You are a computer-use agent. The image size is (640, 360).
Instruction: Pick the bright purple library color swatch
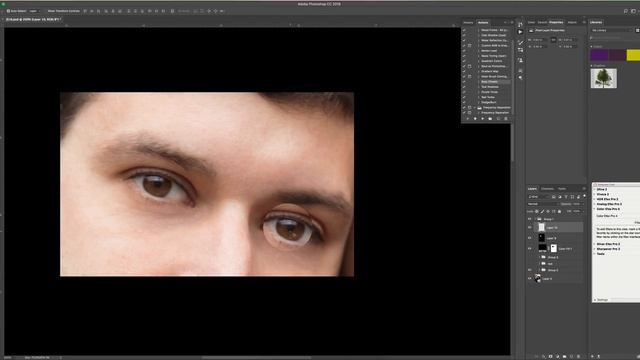click(599, 55)
